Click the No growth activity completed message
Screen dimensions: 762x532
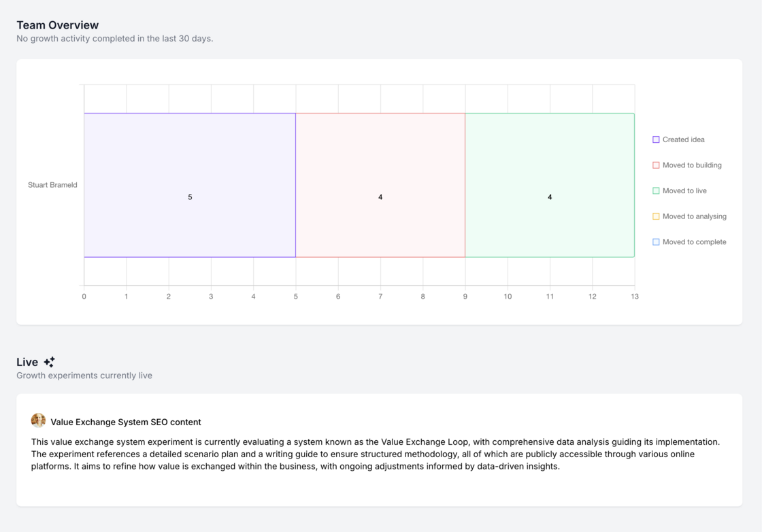(x=115, y=38)
